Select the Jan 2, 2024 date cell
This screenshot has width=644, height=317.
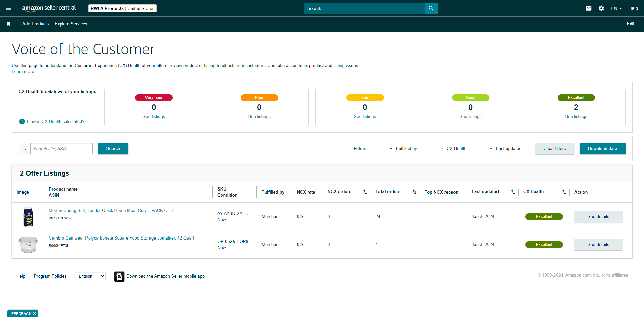tap(483, 217)
